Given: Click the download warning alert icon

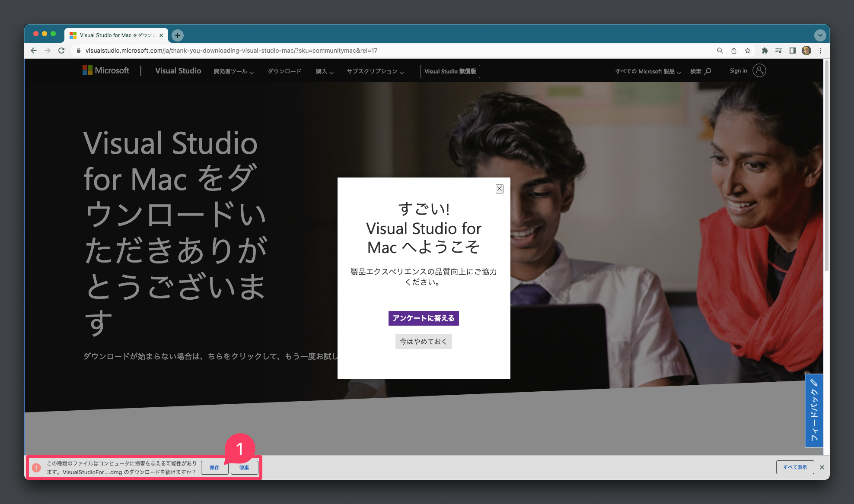Looking at the screenshot, I should click(36, 468).
